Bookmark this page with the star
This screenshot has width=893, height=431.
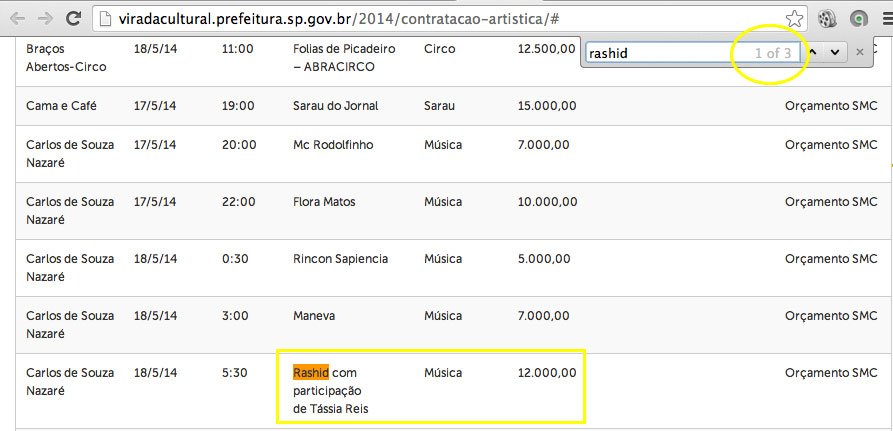[x=795, y=18]
